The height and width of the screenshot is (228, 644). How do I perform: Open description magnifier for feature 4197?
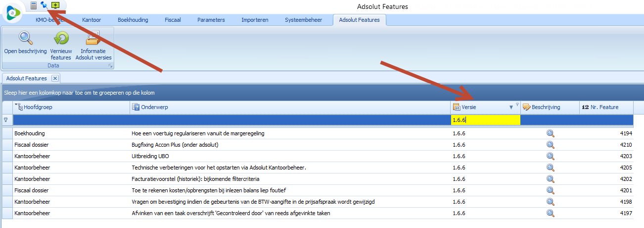point(550,213)
